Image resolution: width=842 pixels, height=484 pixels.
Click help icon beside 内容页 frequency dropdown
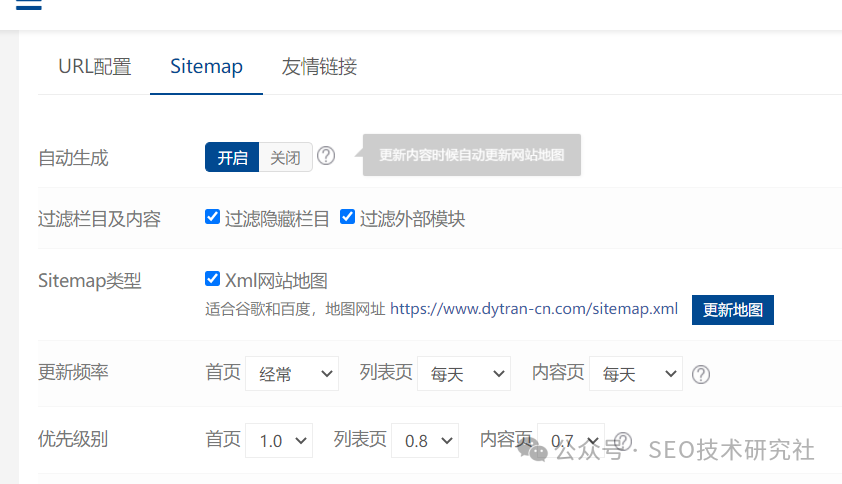pyautogui.click(x=701, y=374)
